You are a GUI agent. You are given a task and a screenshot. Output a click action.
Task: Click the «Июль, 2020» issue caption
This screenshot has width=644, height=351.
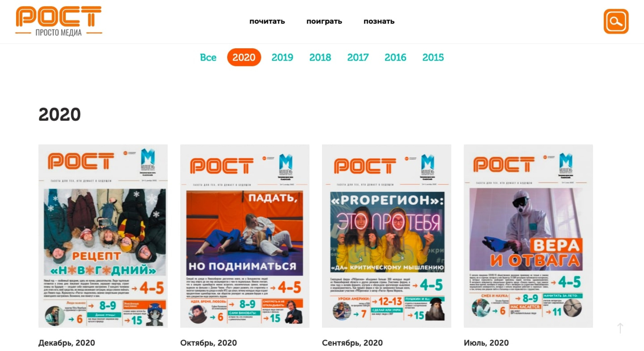pyautogui.click(x=486, y=343)
